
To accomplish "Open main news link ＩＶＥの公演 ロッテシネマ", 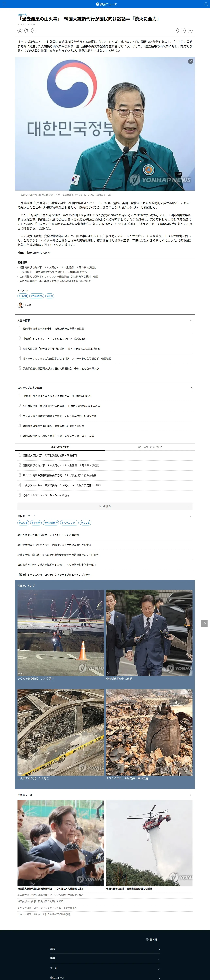I will [x=47, y=908].
